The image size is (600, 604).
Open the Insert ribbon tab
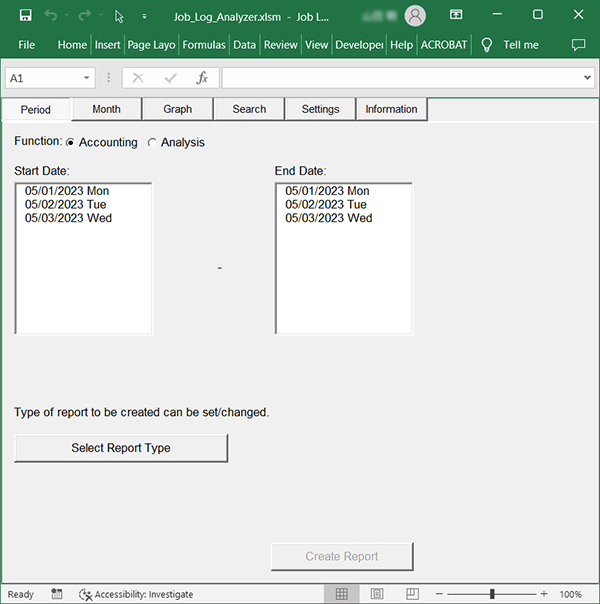click(107, 45)
